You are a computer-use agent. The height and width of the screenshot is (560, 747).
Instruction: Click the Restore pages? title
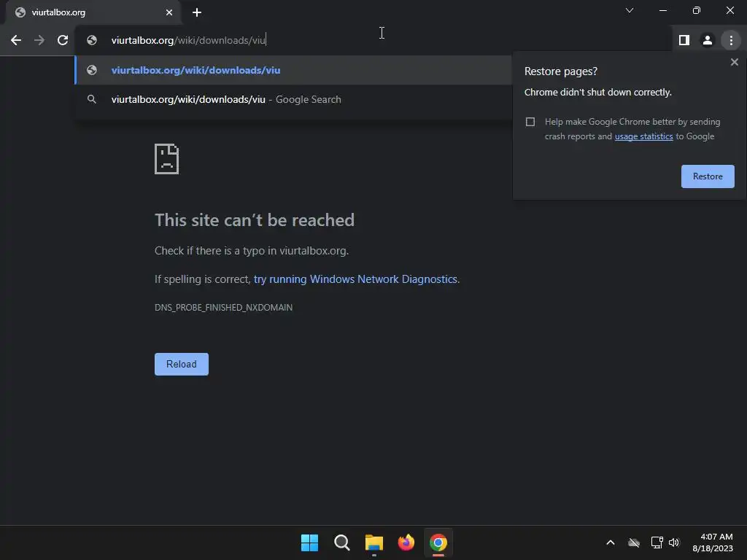(x=561, y=71)
